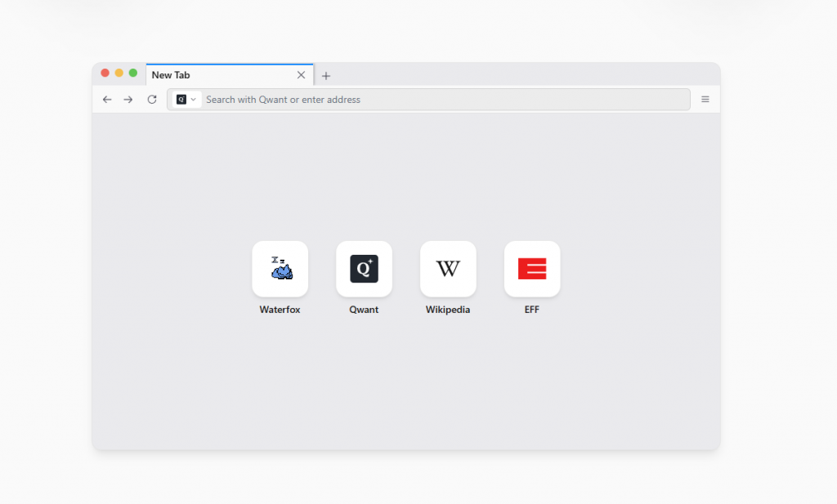
Task: Go back using the back arrow
Action: [107, 100]
